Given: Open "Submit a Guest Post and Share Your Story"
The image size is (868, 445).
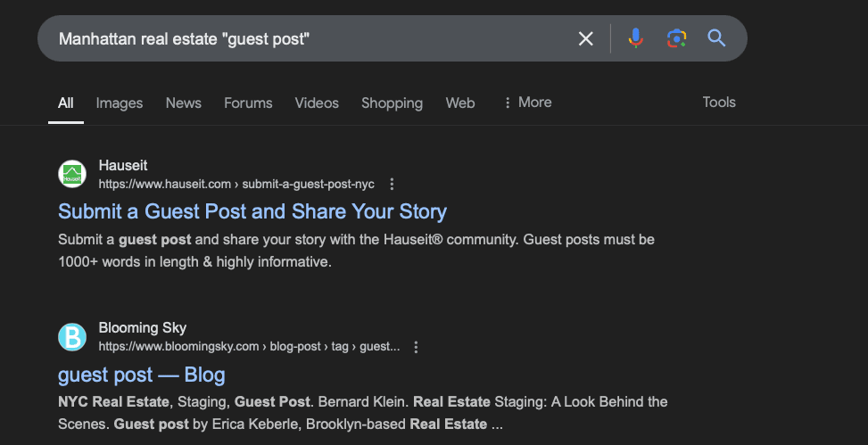Looking at the screenshot, I should pos(252,211).
